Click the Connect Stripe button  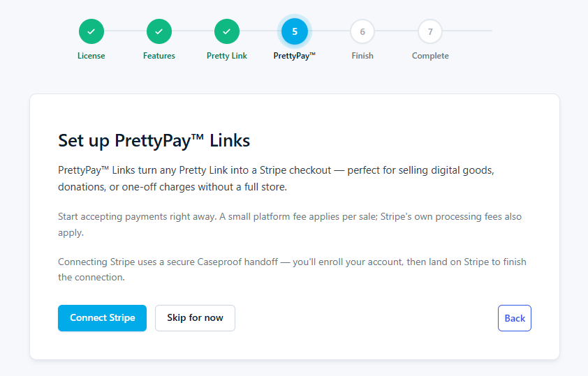click(103, 318)
